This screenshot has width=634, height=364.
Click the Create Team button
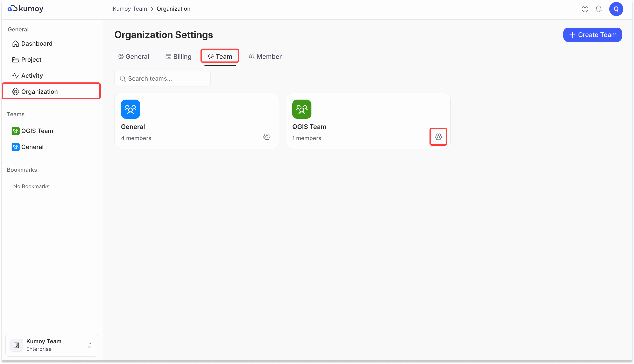coord(593,35)
